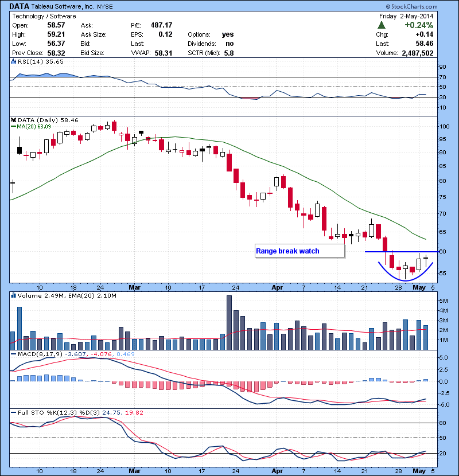
Task: Click the DATA ticker symbol title
Action: click(19, 6)
